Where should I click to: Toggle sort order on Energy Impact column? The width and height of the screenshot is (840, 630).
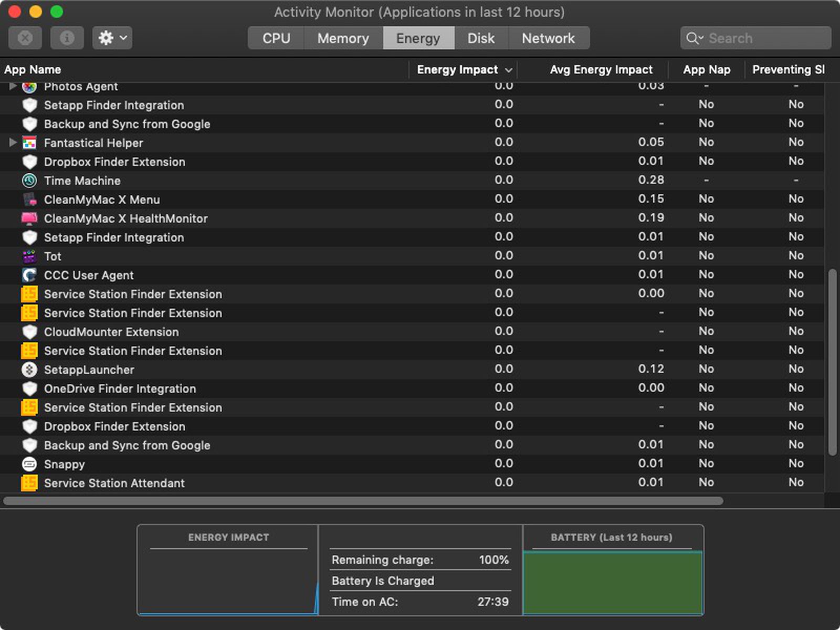[457, 69]
